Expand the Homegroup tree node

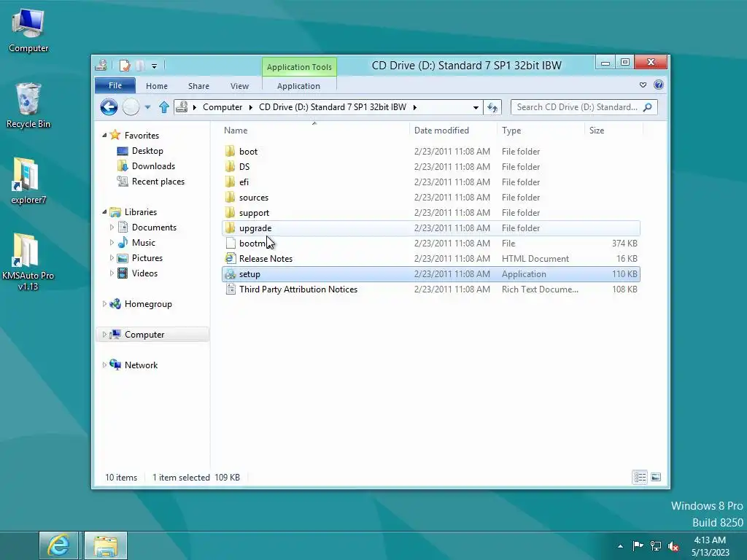click(104, 304)
